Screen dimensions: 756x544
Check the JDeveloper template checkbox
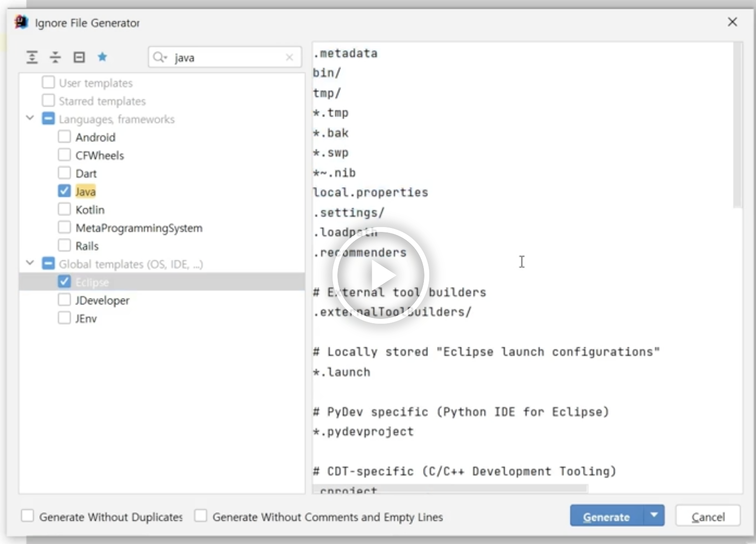pyautogui.click(x=64, y=300)
